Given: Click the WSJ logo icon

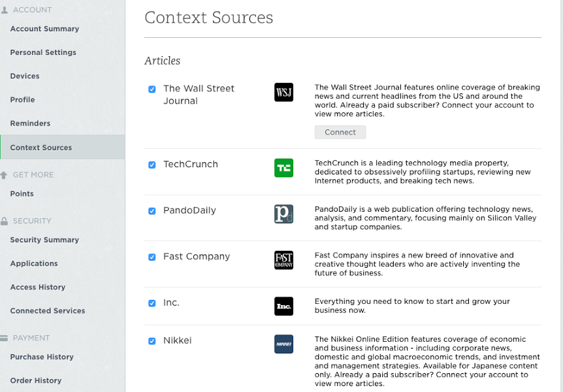Looking at the screenshot, I should point(283,92).
